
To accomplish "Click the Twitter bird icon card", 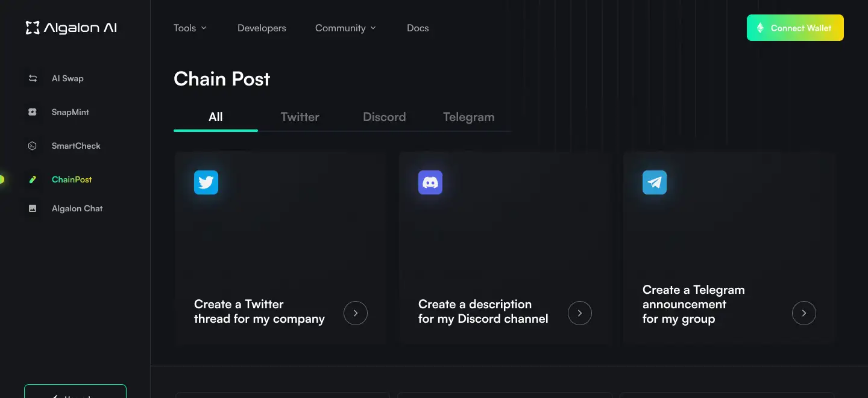I will click(206, 182).
